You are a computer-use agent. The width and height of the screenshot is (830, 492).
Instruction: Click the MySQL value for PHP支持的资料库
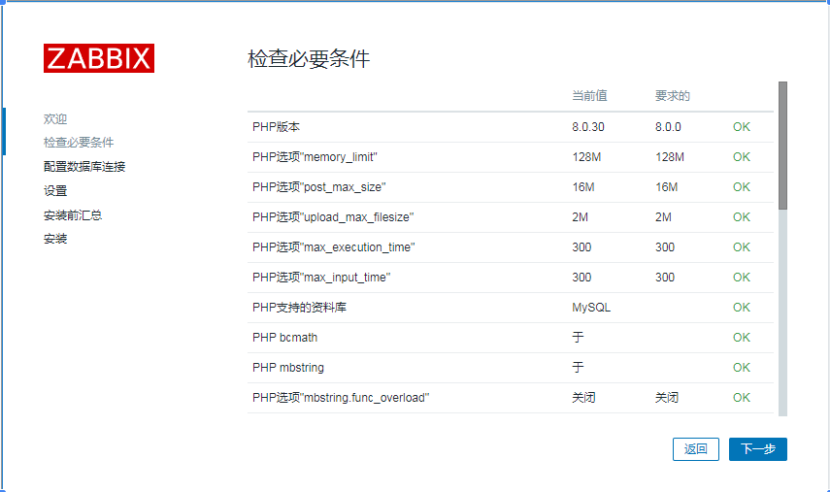591,307
